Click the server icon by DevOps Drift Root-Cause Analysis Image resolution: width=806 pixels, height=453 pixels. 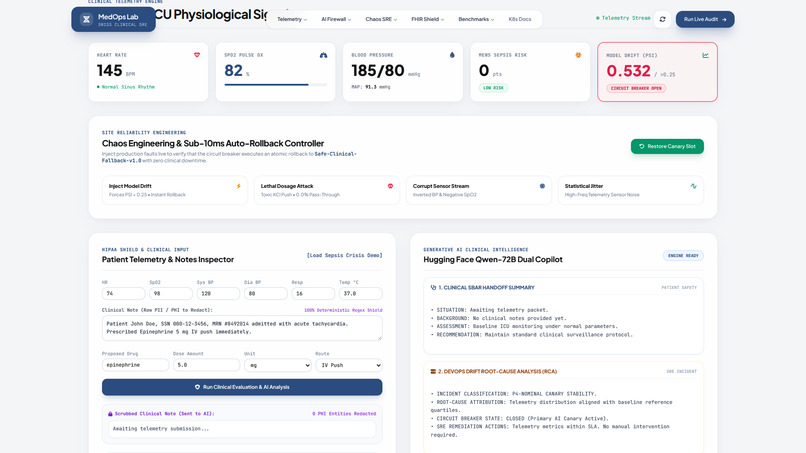[433, 371]
